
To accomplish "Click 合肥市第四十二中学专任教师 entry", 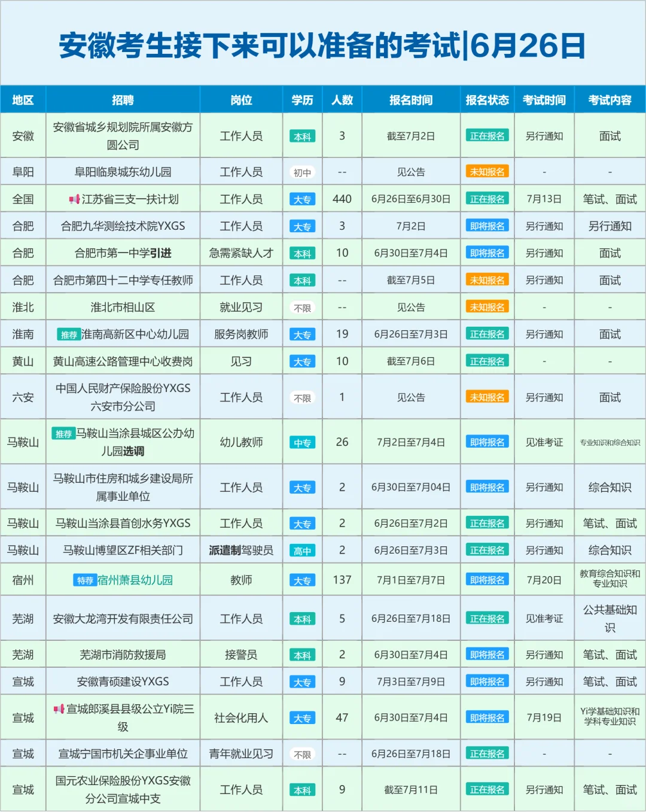I will (123, 280).
